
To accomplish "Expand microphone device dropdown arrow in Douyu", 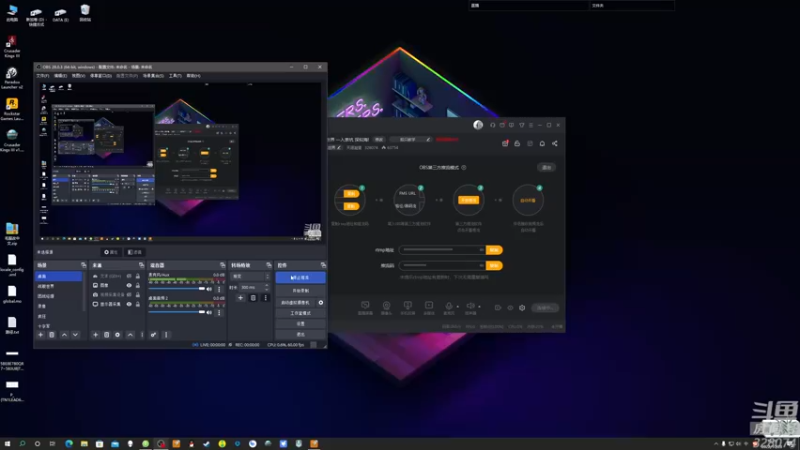I will (458, 307).
